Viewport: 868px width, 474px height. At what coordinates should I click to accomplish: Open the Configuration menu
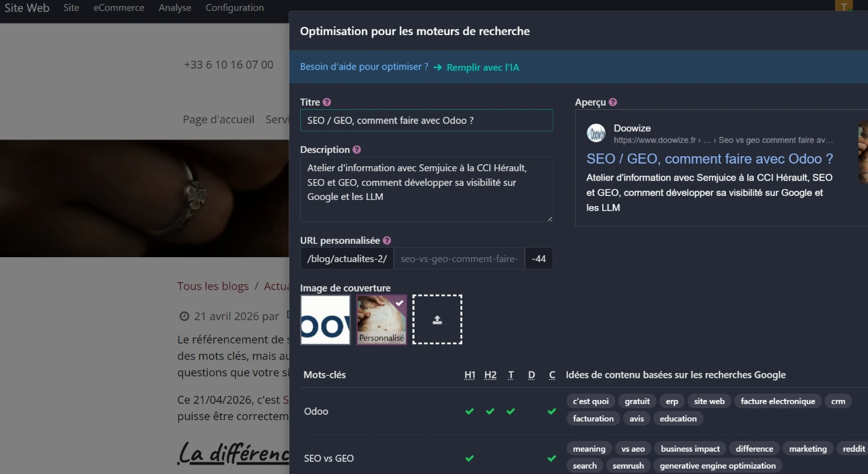tap(235, 8)
